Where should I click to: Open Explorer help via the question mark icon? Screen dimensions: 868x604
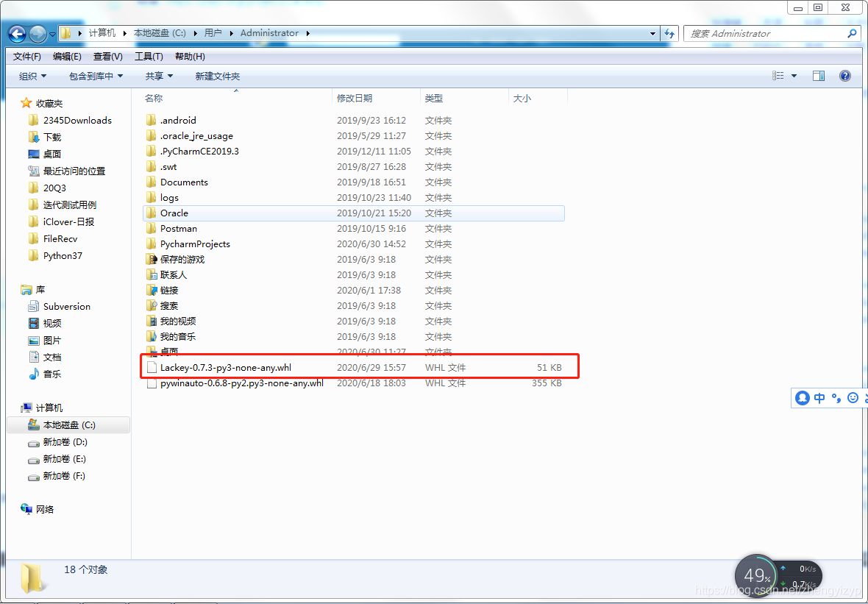844,75
